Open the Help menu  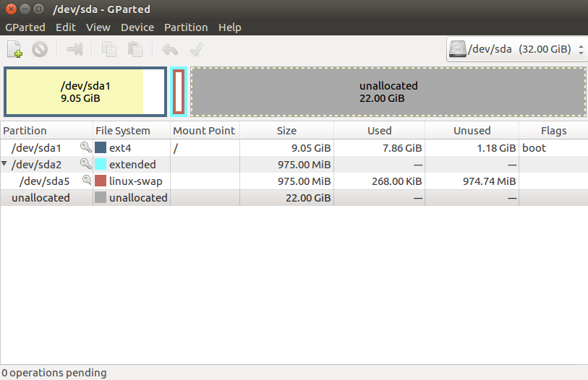click(230, 27)
